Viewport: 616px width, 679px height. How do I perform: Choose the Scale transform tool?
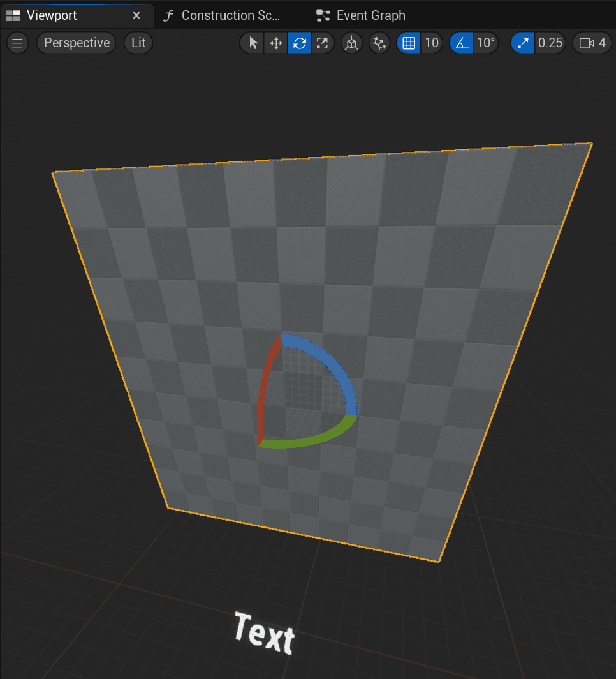coord(322,43)
